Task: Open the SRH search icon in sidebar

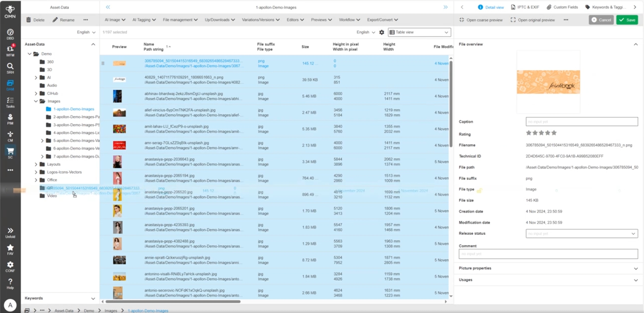Action: pyautogui.click(x=10, y=68)
